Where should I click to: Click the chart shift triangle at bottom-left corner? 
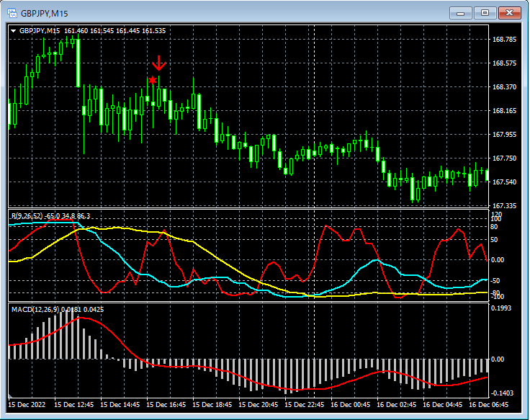12,396
